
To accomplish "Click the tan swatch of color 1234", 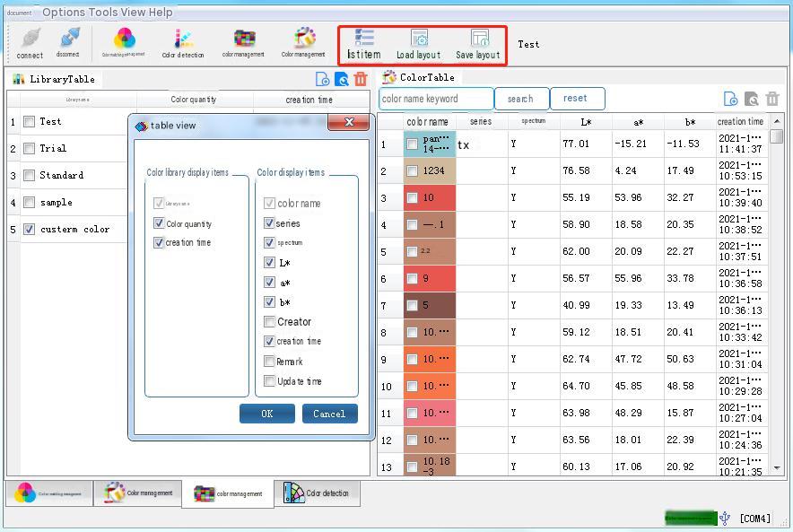I will [430, 171].
